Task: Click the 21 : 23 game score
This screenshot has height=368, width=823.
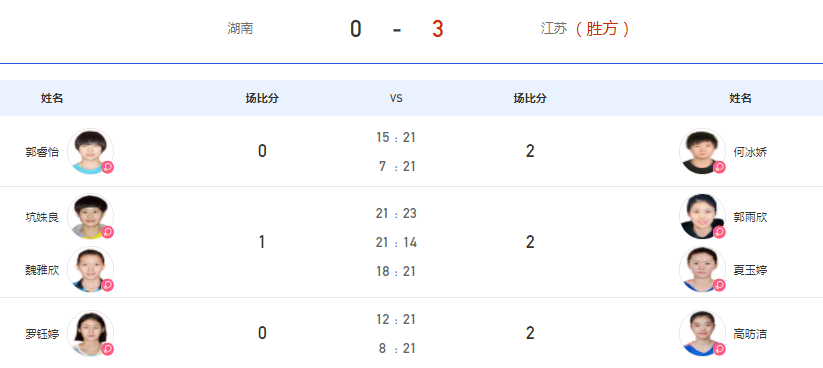Action: pyautogui.click(x=396, y=214)
